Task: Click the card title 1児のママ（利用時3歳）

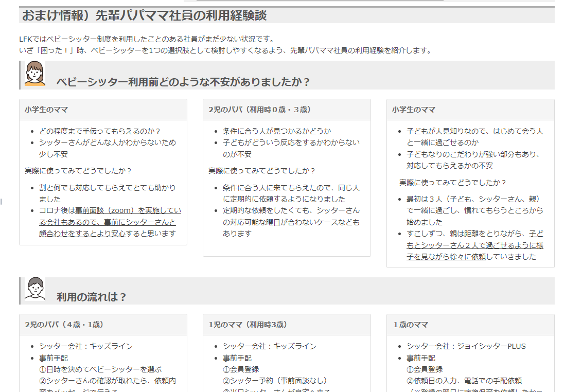Action: (x=248, y=325)
